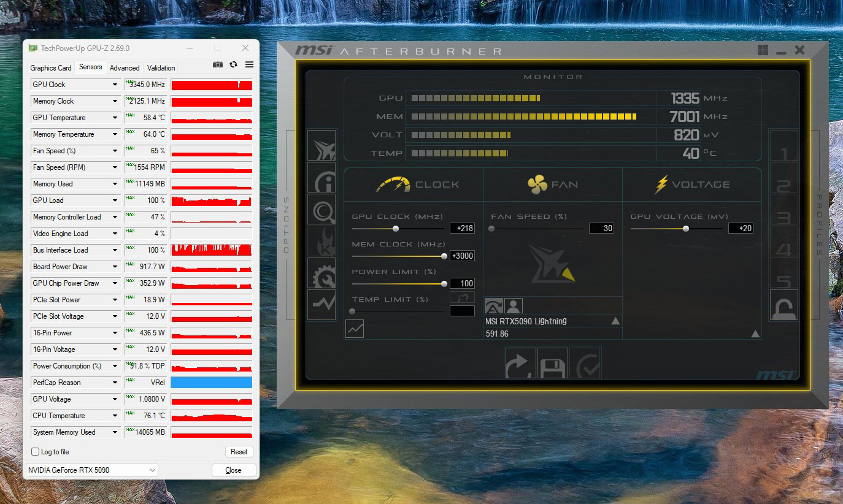843x504 pixels.
Task: Click the GPU Voltage slider handle
Action: tap(686, 229)
